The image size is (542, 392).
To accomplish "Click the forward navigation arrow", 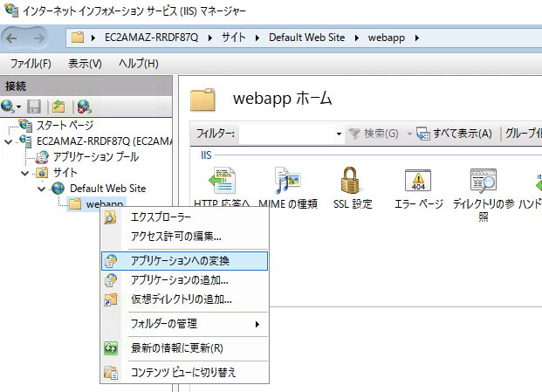I will click(x=38, y=38).
